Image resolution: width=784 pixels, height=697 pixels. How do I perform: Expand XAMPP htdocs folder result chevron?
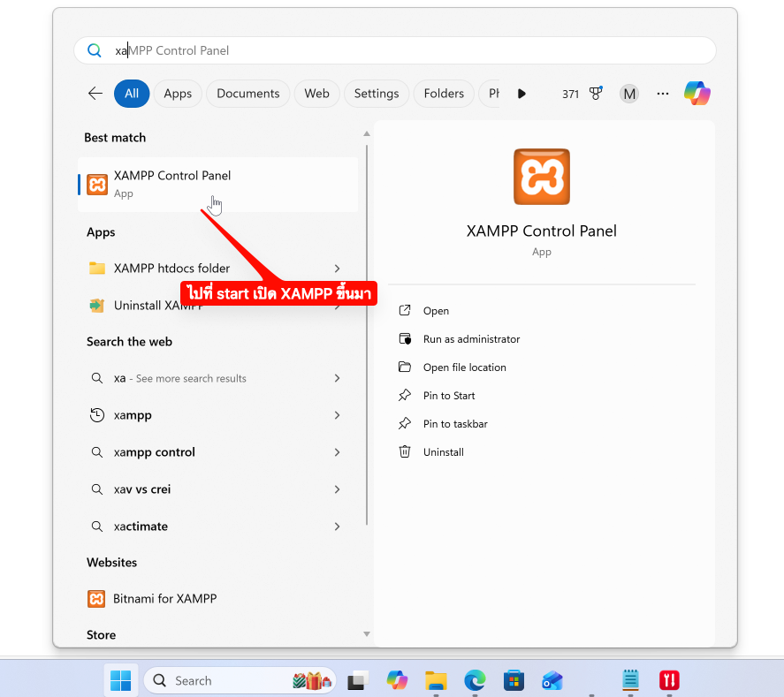[337, 269]
